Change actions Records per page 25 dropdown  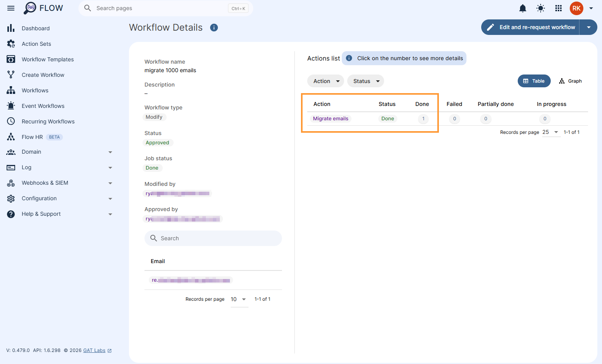[x=551, y=132]
